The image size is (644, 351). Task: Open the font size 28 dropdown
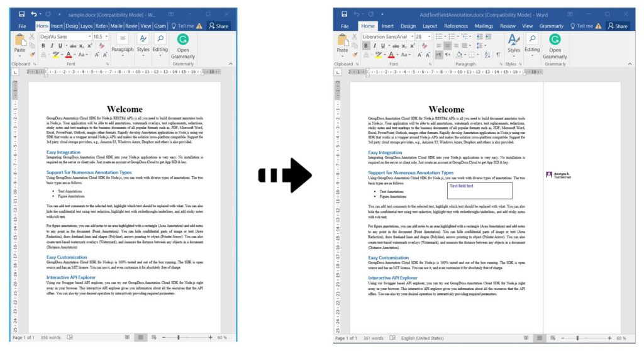tap(429, 36)
